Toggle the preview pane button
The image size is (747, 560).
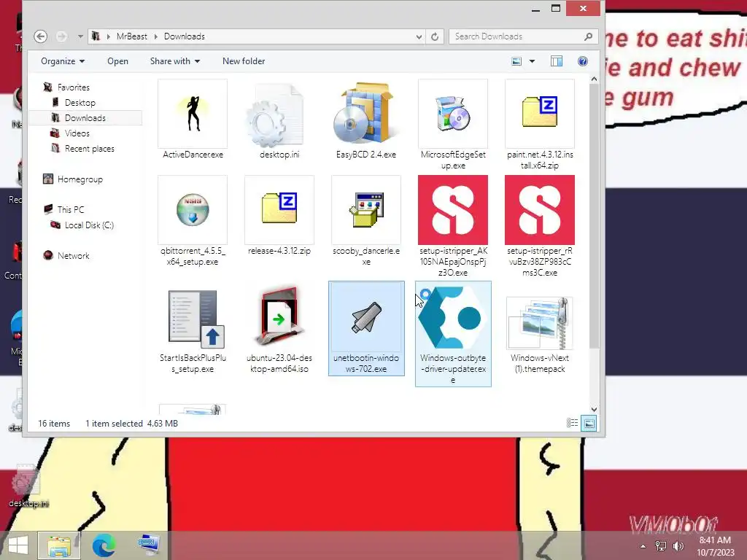click(557, 61)
